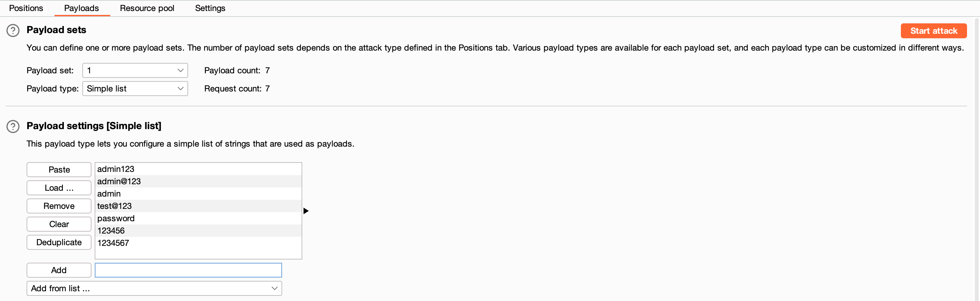This screenshot has width=980, height=301.
Task: Click the Load ... button
Action: 59,188
